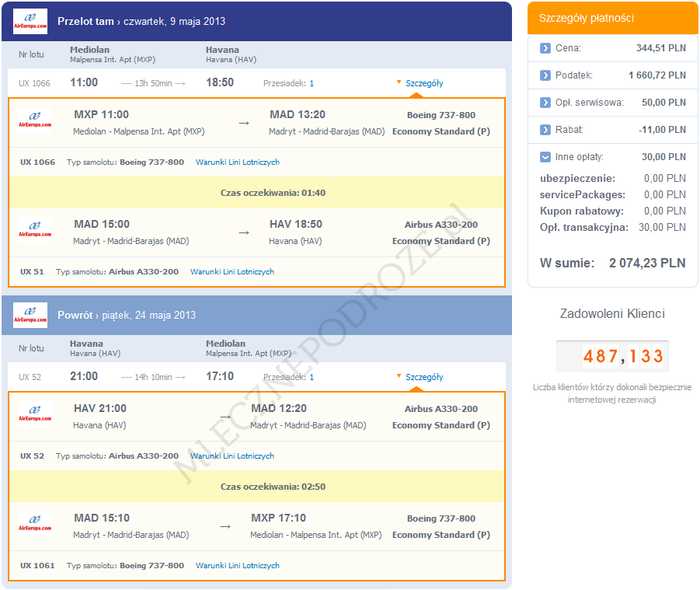Click AirEuropa logo beside MXP 11:00 segment

(35, 120)
